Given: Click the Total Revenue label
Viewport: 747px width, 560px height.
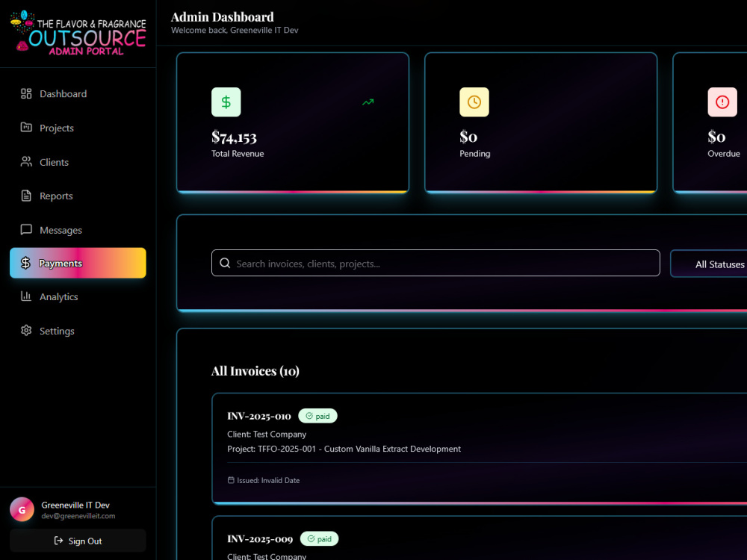Looking at the screenshot, I should tap(238, 153).
